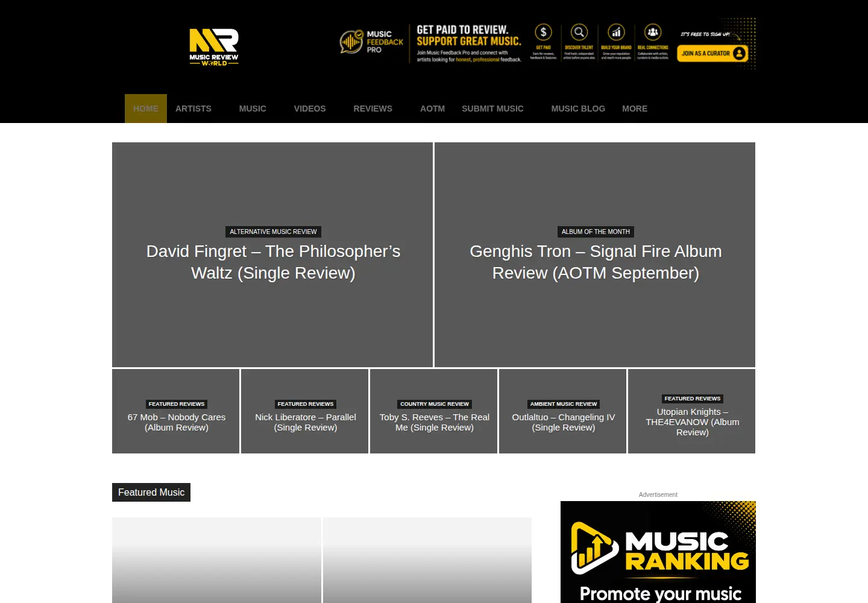Click the Album of the Month tag
The height and width of the screenshot is (603, 868).
pyautogui.click(x=596, y=232)
